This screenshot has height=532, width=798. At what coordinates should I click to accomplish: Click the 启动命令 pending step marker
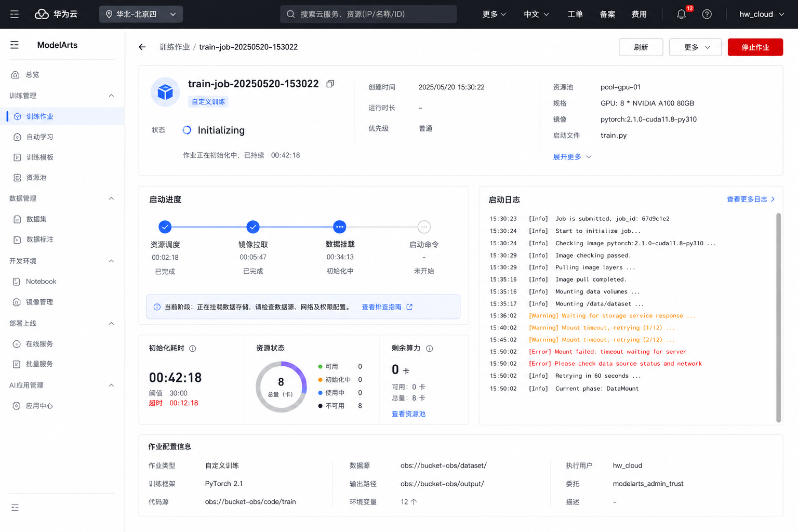pos(424,227)
